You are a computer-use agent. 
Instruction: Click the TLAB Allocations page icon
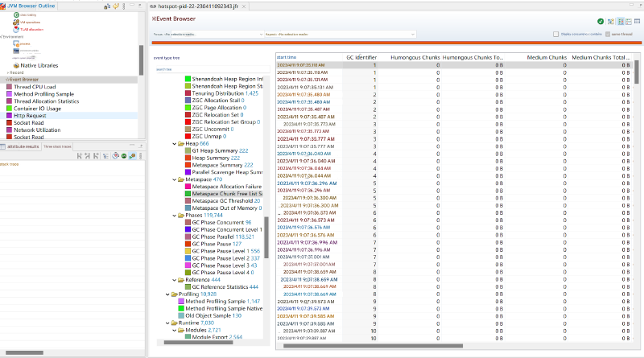point(16,29)
